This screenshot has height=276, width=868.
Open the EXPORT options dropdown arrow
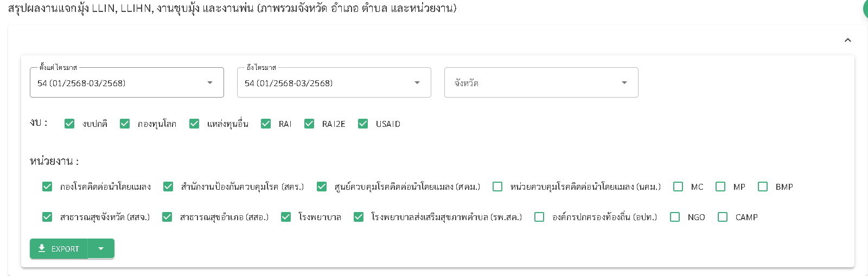click(101, 249)
